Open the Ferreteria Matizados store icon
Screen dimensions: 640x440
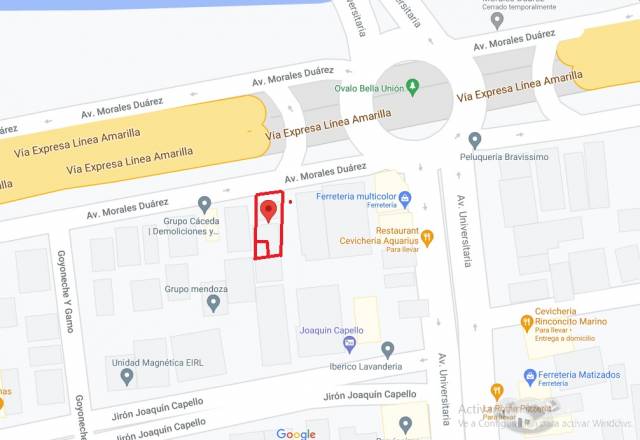(x=529, y=378)
